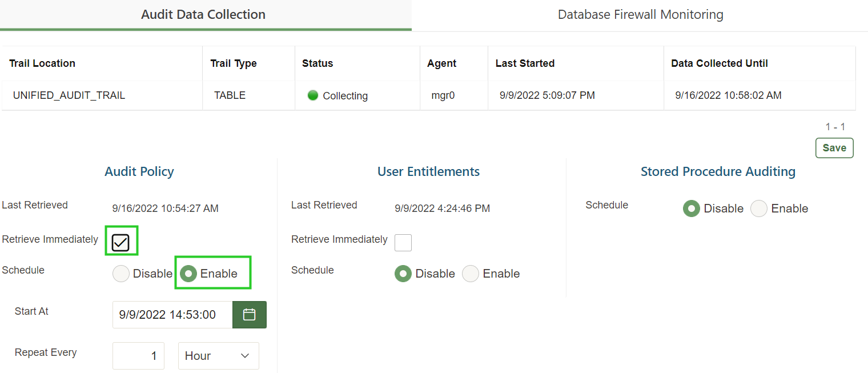Disable the Audit Policy schedule
Screen dimensions: 868x373
click(120, 274)
